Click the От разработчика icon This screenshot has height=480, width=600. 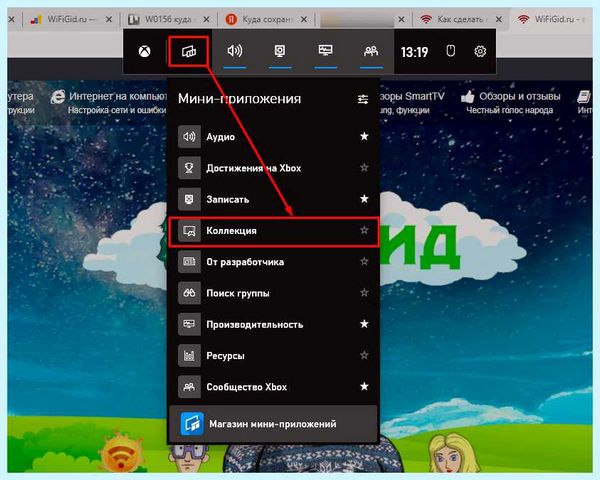point(189,262)
